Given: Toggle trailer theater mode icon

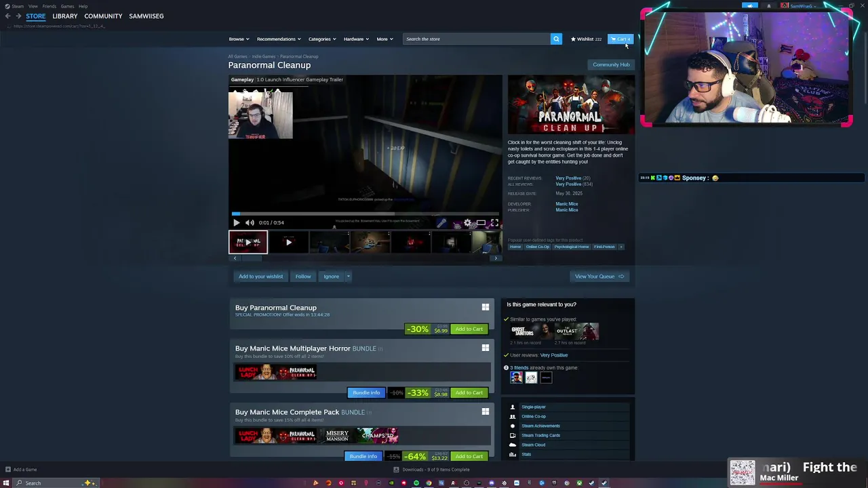Looking at the screenshot, I should pyautogui.click(x=481, y=222).
